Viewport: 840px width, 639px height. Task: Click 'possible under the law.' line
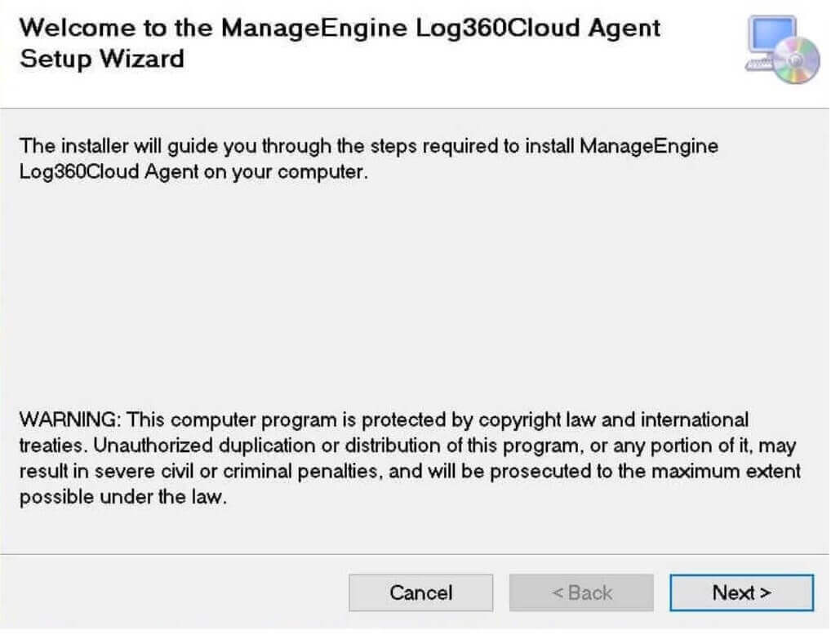coord(121,499)
